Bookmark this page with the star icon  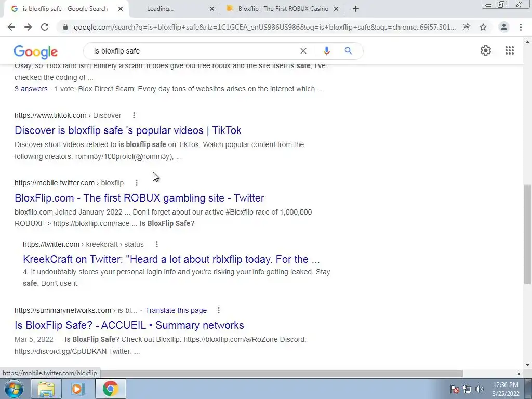(x=483, y=27)
